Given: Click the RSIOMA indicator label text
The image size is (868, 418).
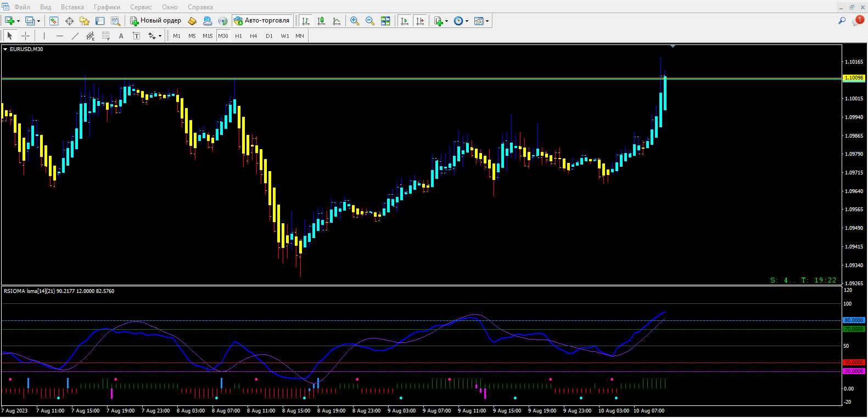Looking at the screenshot, I should 59,291.
